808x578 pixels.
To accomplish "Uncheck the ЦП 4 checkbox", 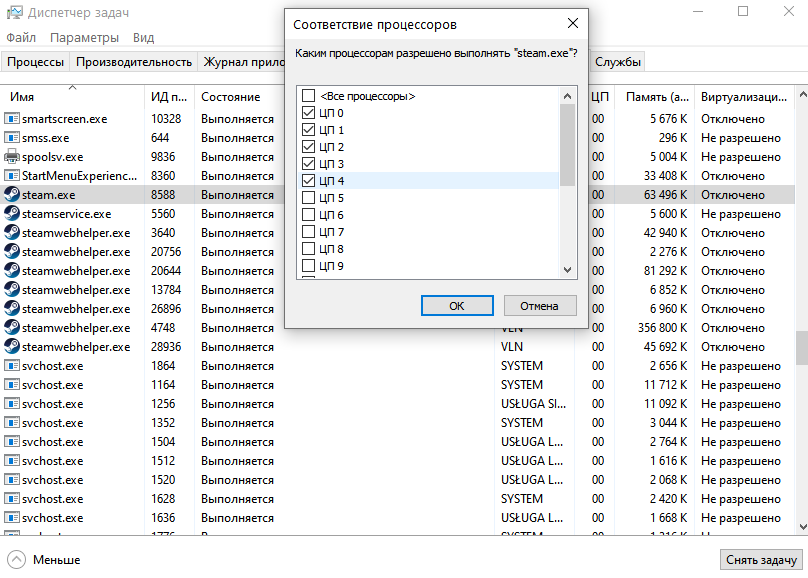I will [308, 181].
